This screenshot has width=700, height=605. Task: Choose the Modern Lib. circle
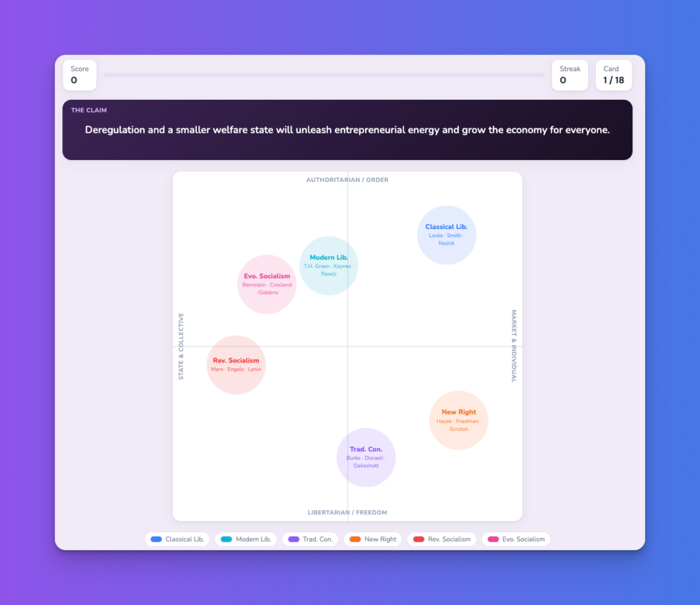pos(329,266)
